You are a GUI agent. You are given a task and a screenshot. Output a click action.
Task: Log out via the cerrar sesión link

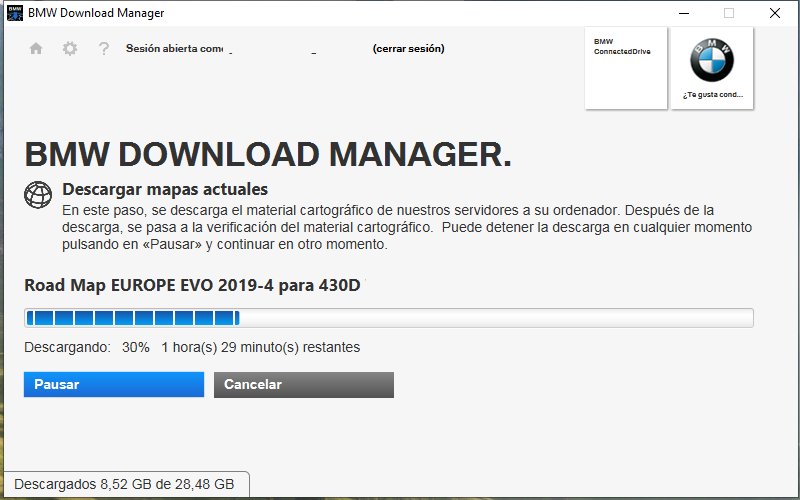tap(409, 48)
